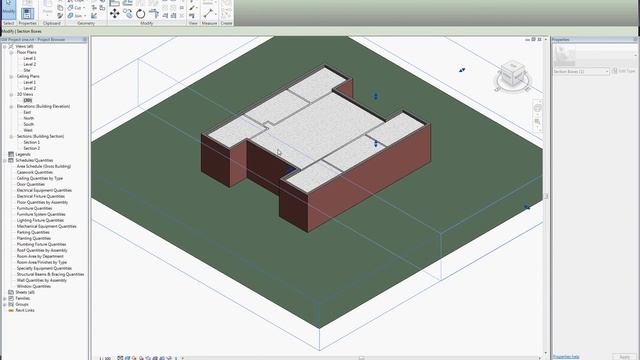Collapse the Sections (Building Section) node

point(11,136)
